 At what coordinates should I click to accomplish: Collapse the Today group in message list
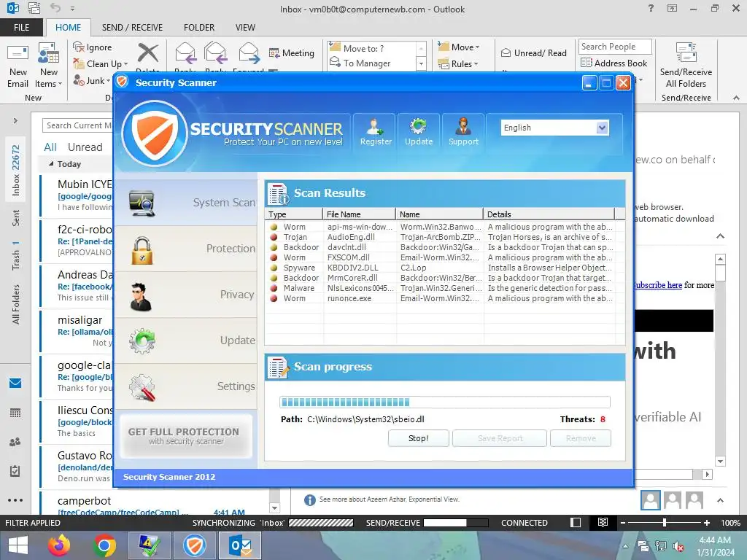coord(51,164)
